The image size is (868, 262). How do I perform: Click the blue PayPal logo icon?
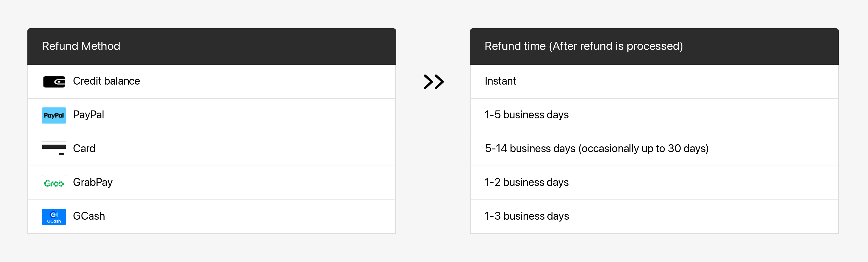54,115
